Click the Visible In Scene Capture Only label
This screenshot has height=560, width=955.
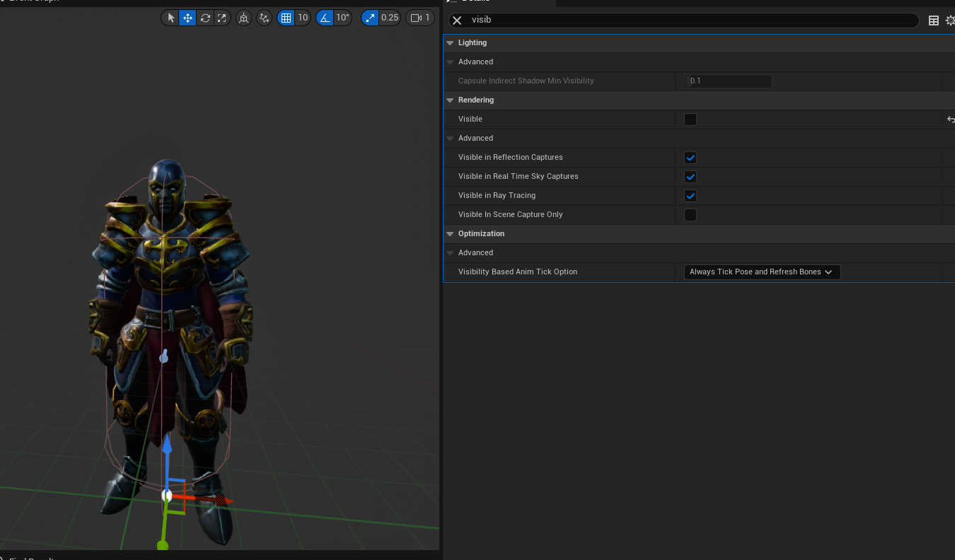[x=511, y=215]
